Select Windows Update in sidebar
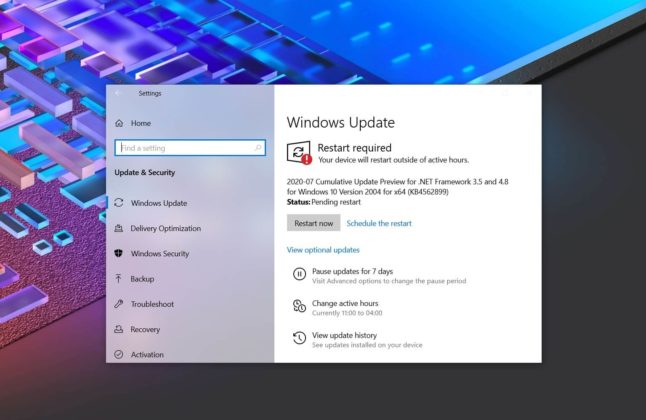The width and height of the screenshot is (646, 420). coord(159,203)
